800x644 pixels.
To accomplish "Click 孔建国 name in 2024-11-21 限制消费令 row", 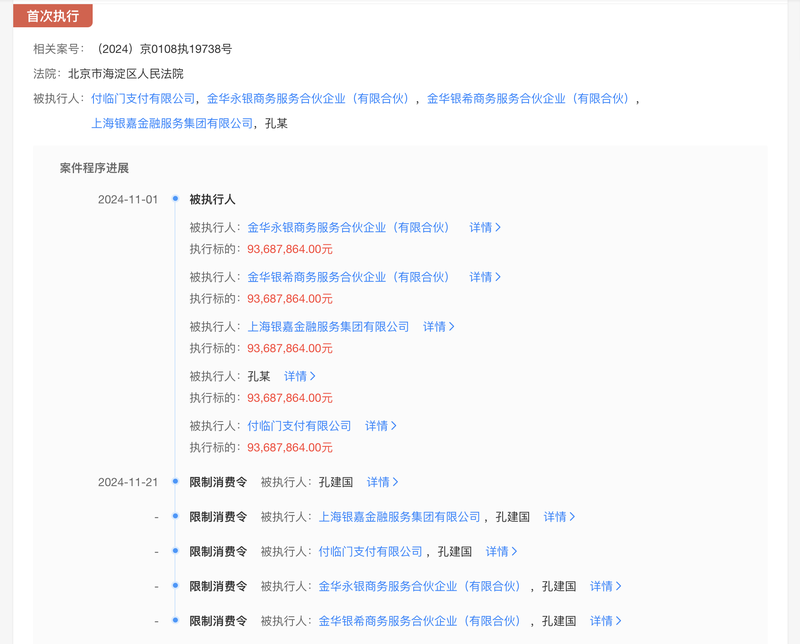I will [x=336, y=482].
